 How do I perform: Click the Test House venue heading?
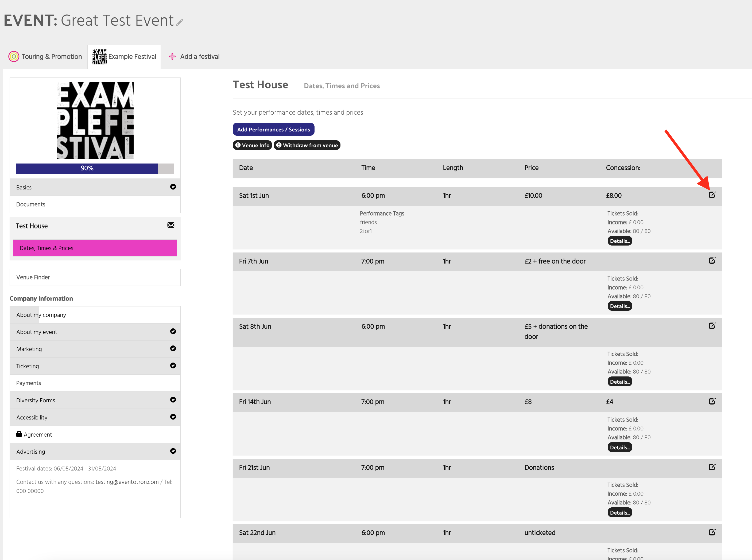(x=260, y=85)
